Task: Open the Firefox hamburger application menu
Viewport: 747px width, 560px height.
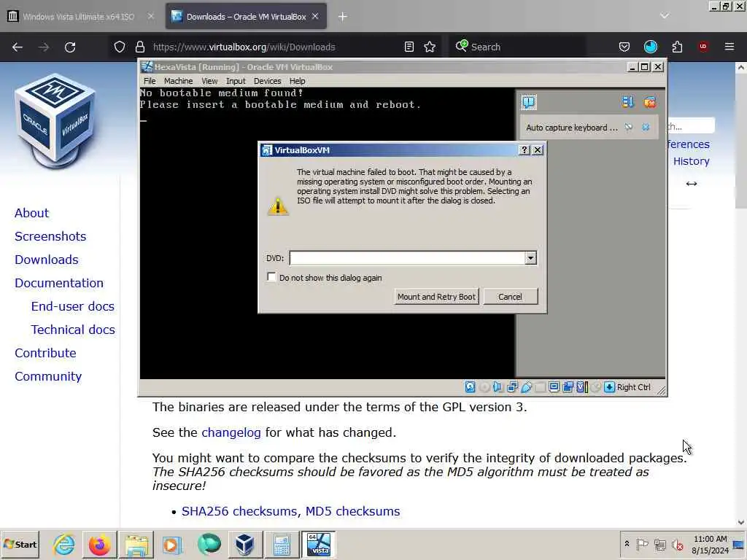Action: (729, 47)
